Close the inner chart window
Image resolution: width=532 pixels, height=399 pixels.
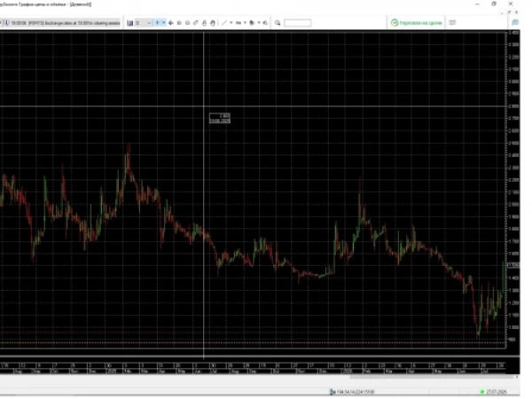click(x=516, y=12)
